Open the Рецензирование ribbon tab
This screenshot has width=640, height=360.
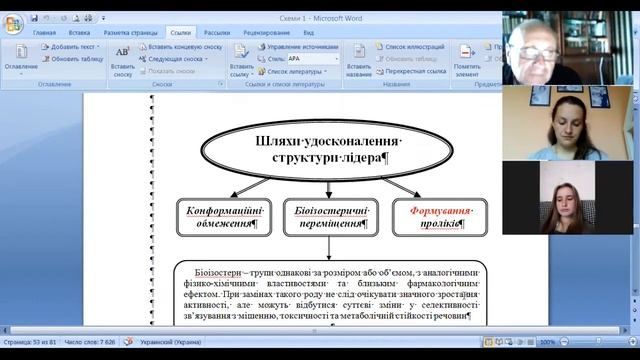(x=266, y=33)
